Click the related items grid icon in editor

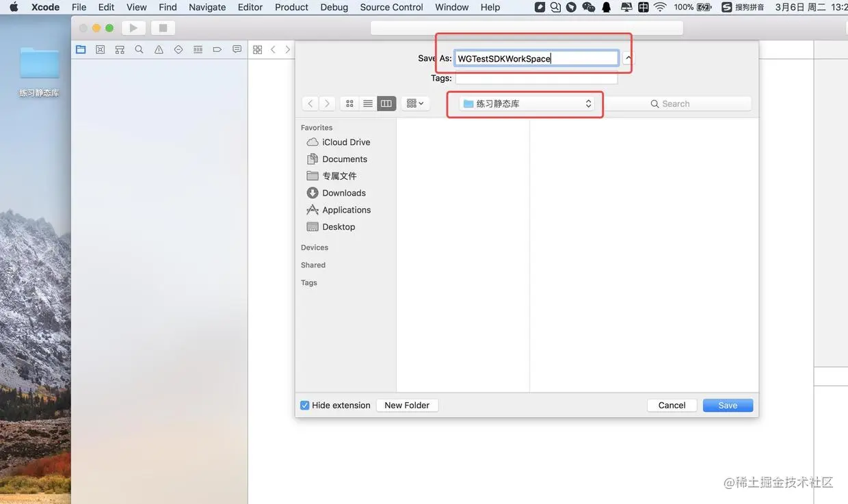(x=257, y=49)
